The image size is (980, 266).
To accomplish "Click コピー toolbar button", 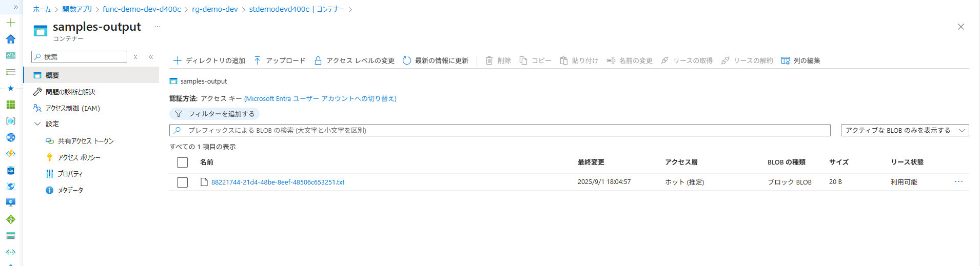I will pos(535,60).
